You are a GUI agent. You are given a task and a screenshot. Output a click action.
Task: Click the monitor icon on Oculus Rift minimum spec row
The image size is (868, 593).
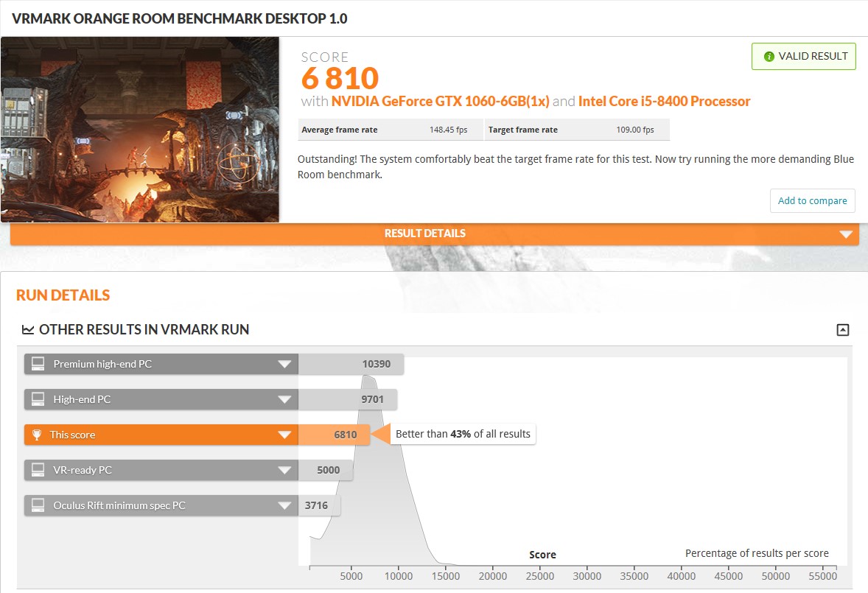pyautogui.click(x=38, y=505)
